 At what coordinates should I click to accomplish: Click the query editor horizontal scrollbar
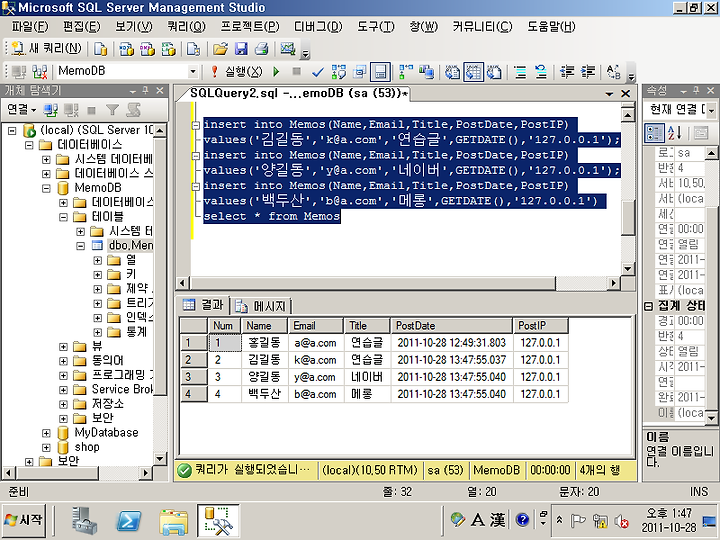pyautogui.click(x=373, y=283)
